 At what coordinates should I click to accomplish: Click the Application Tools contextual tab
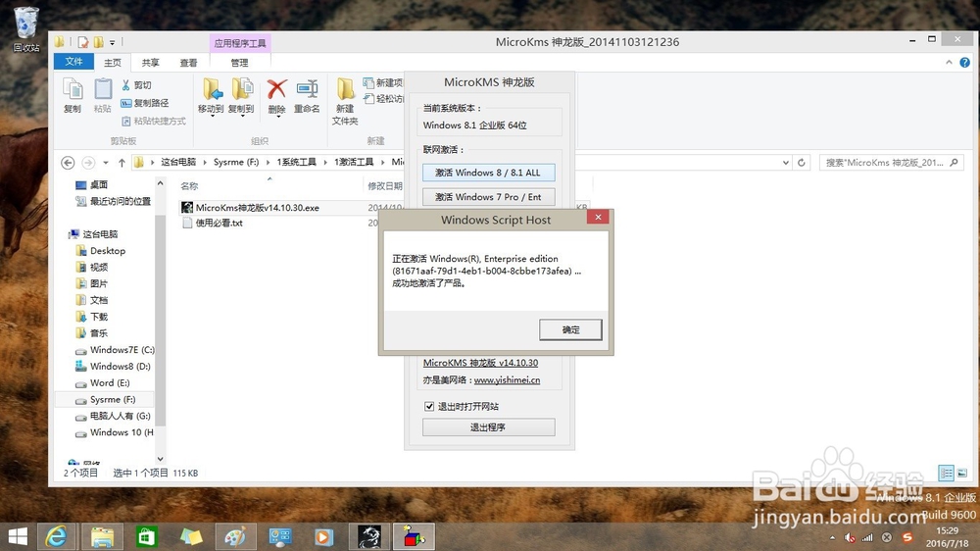[240, 43]
